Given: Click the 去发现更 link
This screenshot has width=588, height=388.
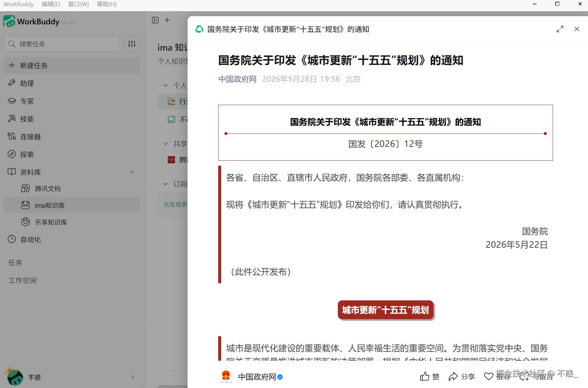Looking at the screenshot, I should [x=175, y=205].
